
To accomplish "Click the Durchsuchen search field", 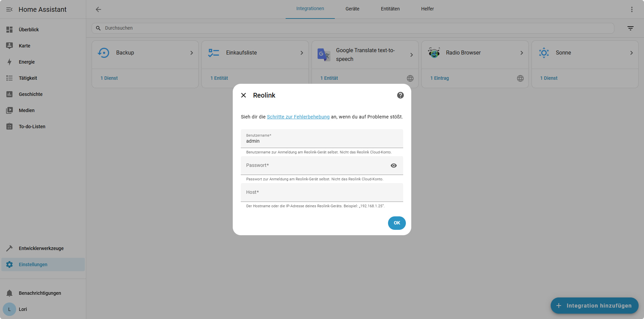I will point(353,28).
